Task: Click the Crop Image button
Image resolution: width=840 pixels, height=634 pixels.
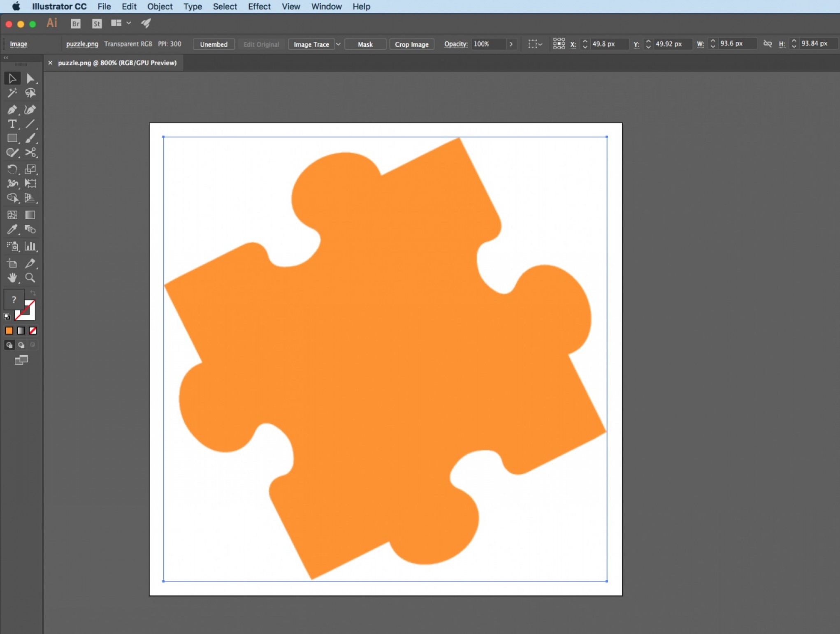Action: (x=412, y=44)
